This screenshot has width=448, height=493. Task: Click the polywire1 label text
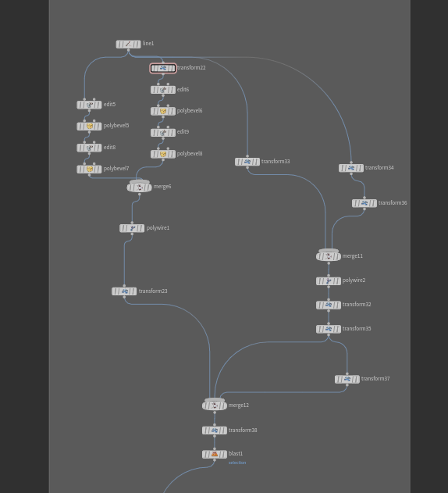[x=158, y=227]
